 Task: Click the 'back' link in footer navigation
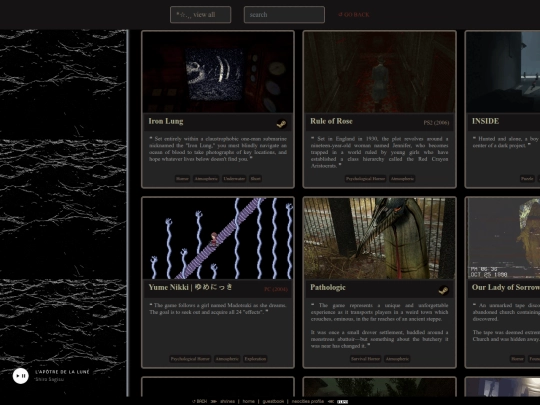200,401
